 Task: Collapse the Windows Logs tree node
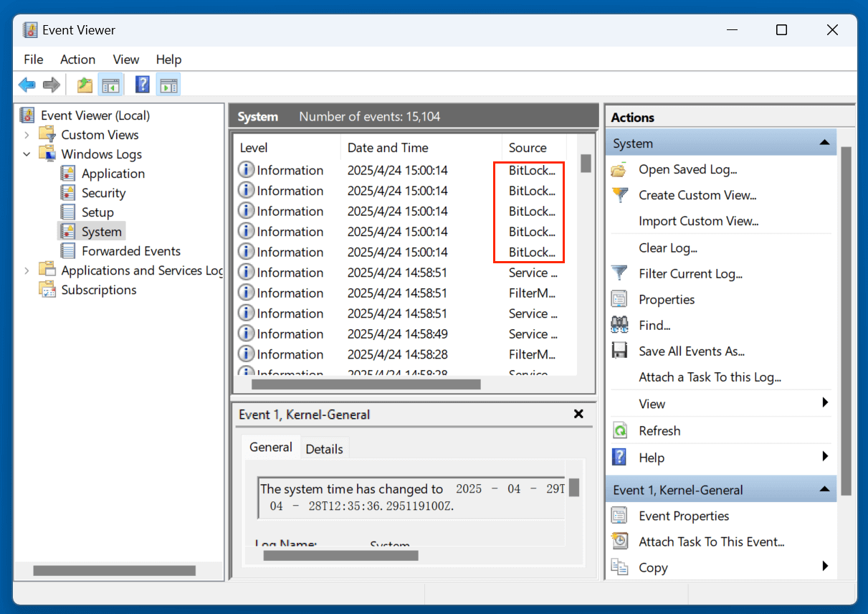pos(27,154)
